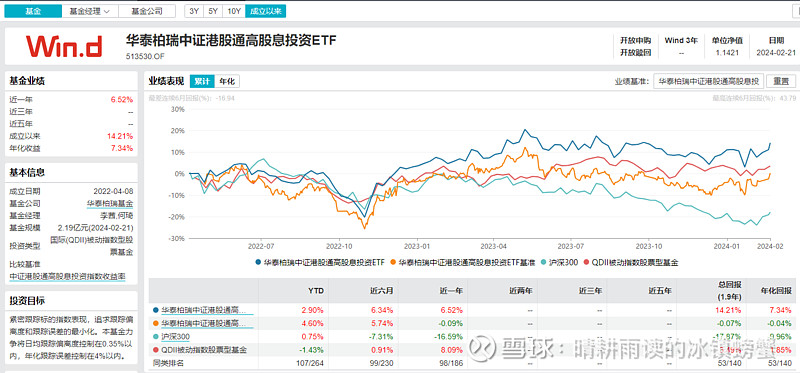Select the 5Y time range
800x373 pixels.
213,11
